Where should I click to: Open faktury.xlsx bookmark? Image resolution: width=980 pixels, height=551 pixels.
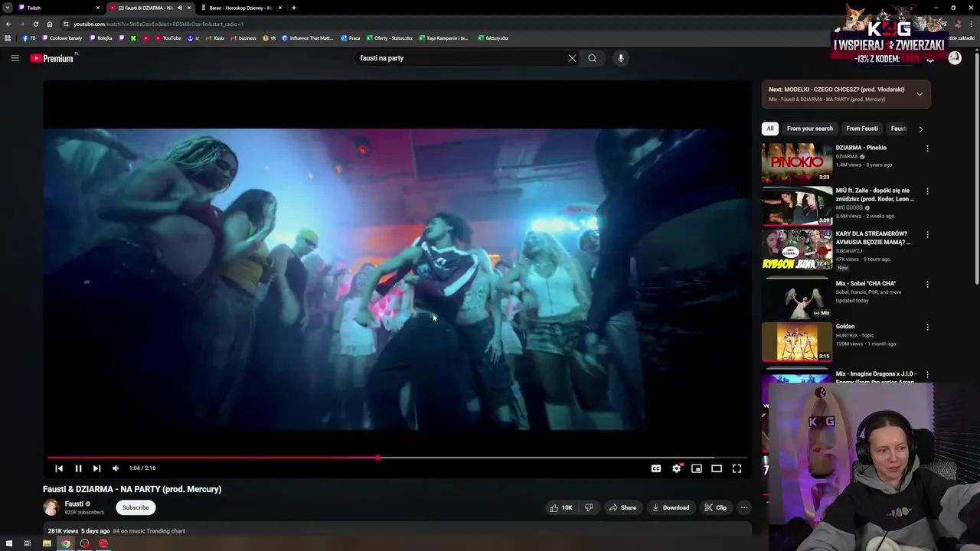(493, 37)
